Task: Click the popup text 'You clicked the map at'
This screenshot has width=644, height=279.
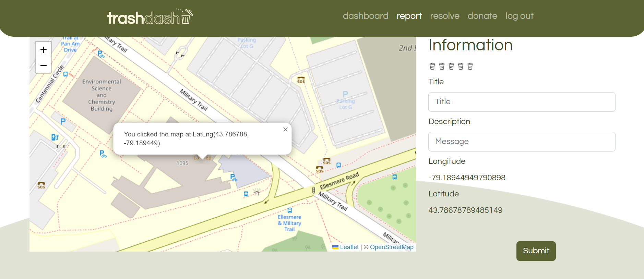Action: click(x=157, y=134)
